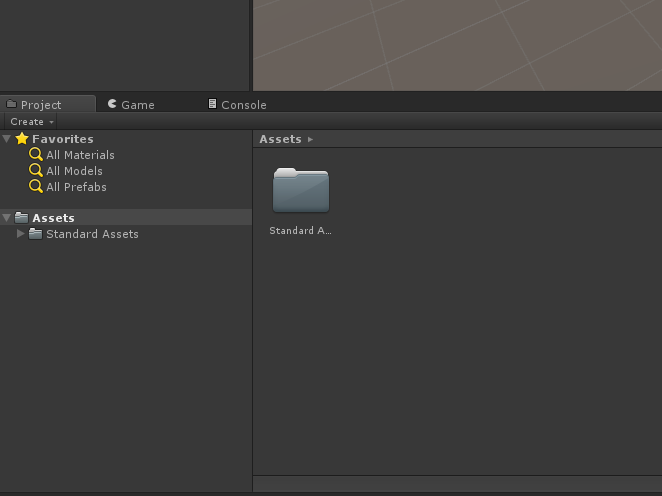Viewport: 662px width, 496px height.
Task: Collapse the Assets folder tree arrow
Action: coord(7,218)
